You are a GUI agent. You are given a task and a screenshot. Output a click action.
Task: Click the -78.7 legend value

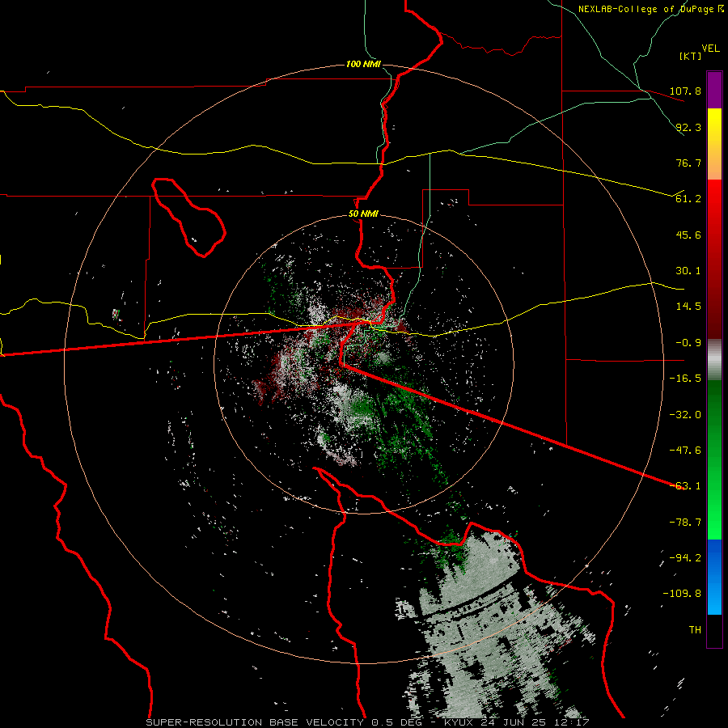pos(685,523)
